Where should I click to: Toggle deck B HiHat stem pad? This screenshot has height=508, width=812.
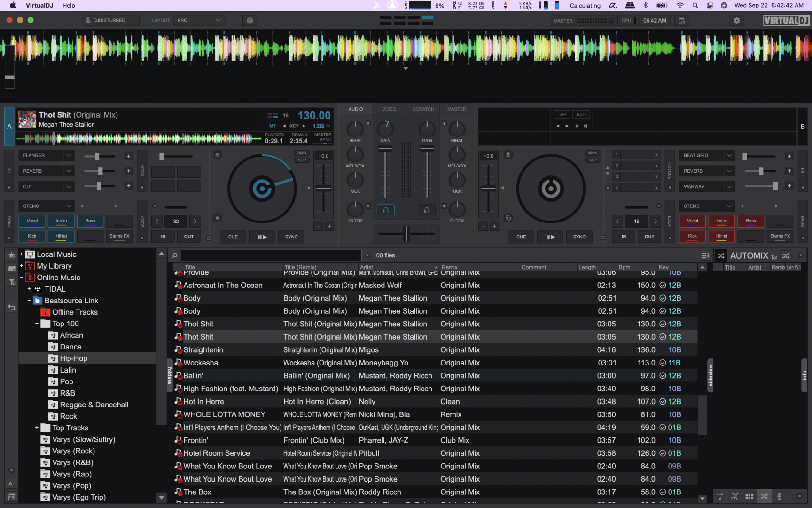pos(722,236)
